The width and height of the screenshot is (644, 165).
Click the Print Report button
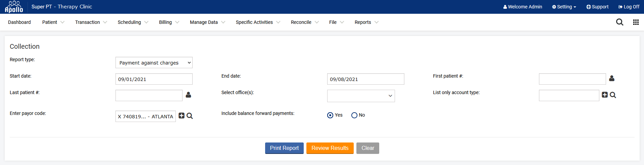point(284,148)
